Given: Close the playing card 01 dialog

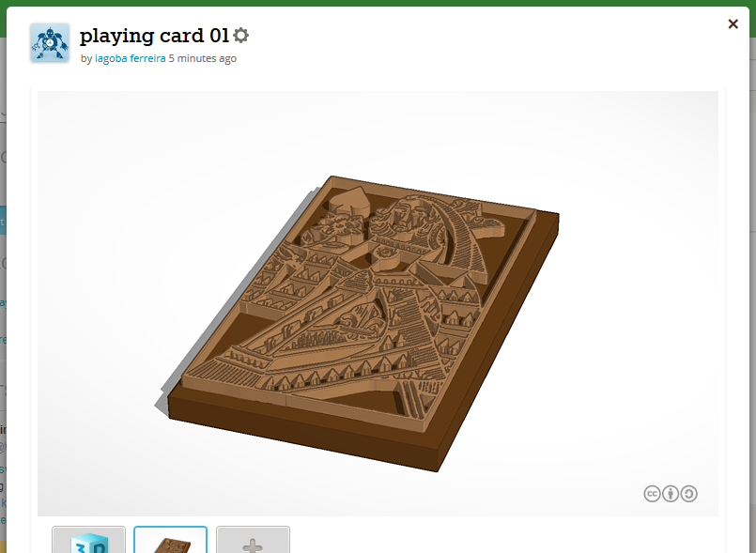Looking at the screenshot, I should coord(733,24).
